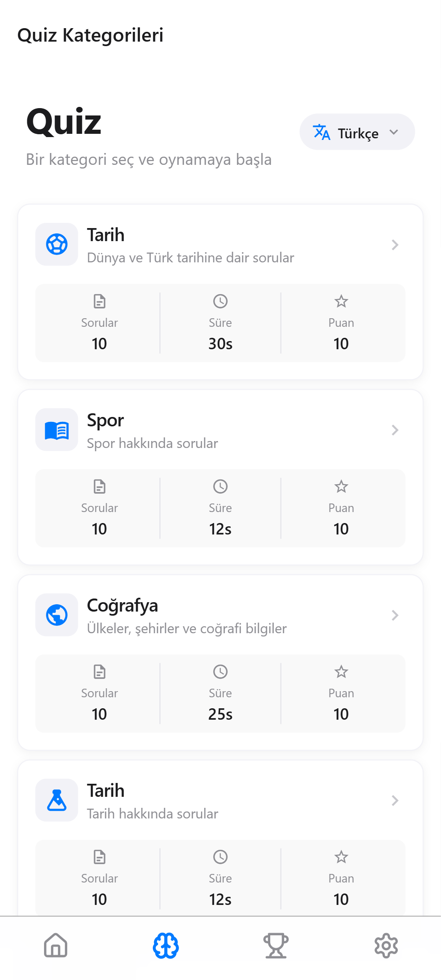The width and height of the screenshot is (441, 980).
Task: Click the chevron on Tarih hakkında sorular card
Action: click(x=395, y=800)
